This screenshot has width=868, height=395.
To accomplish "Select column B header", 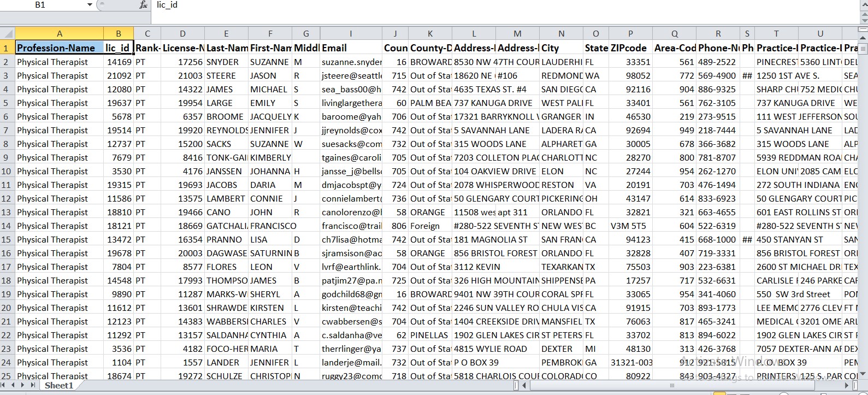I will pyautogui.click(x=118, y=33).
